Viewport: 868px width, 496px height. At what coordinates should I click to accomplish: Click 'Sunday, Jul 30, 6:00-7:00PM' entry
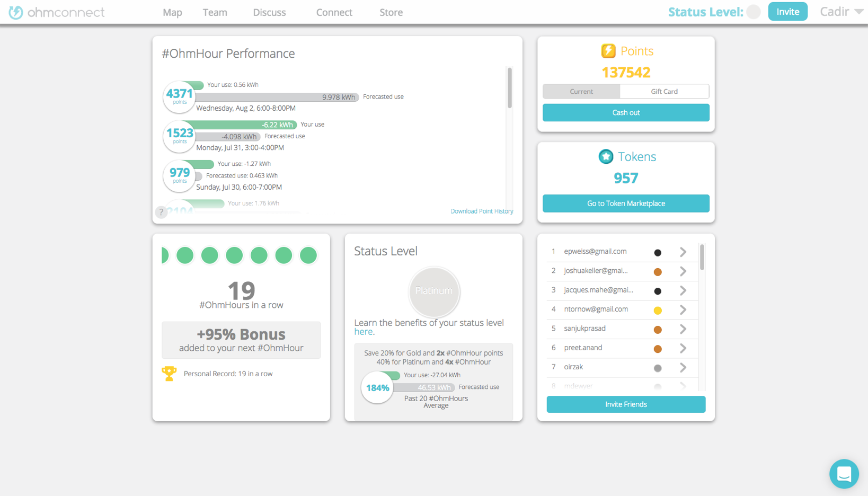pyautogui.click(x=239, y=187)
